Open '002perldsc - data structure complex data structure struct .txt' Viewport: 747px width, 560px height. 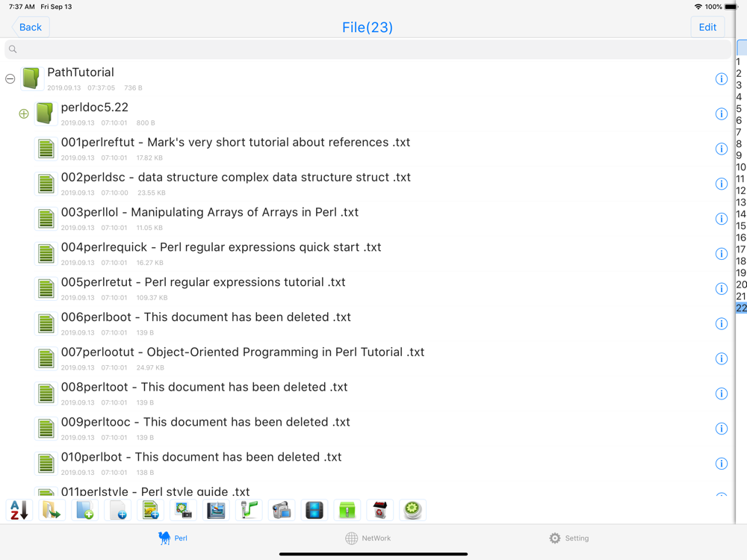[367, 184]
